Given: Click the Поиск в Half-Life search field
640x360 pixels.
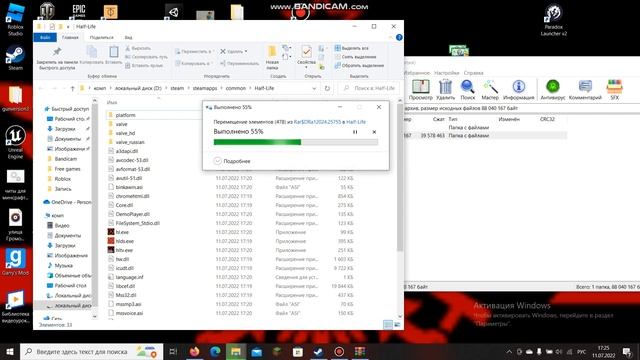Looking at the screenshot, I should tap(369, 88).
